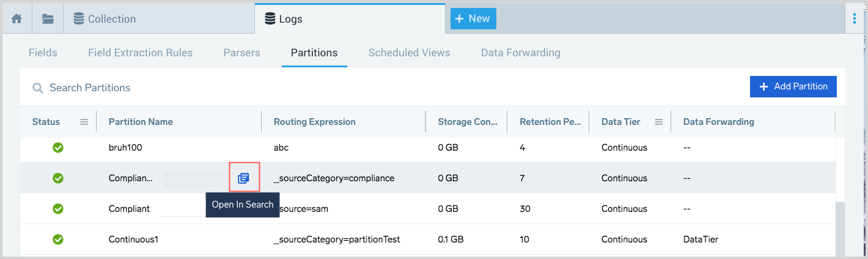The image size is (868, 259).
Task: Go to the Scheduled Views tab
Action: pos(409,53)
